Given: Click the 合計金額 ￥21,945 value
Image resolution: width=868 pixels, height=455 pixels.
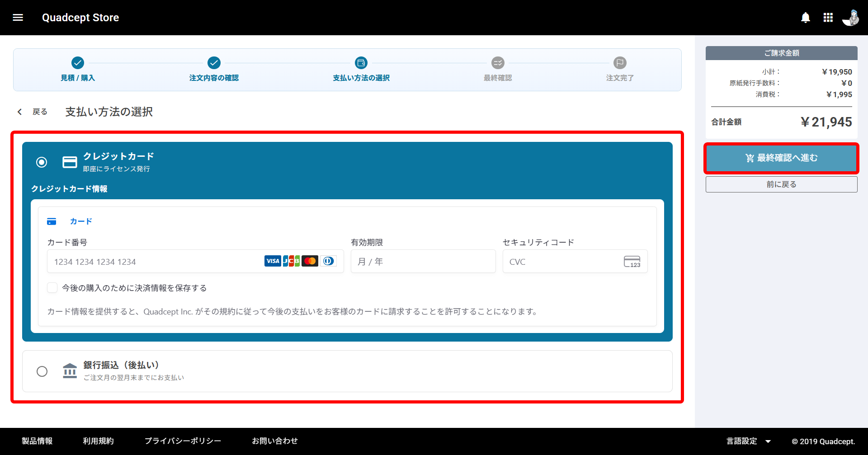Looking at the screenshot, I should (x=826, y=122).
